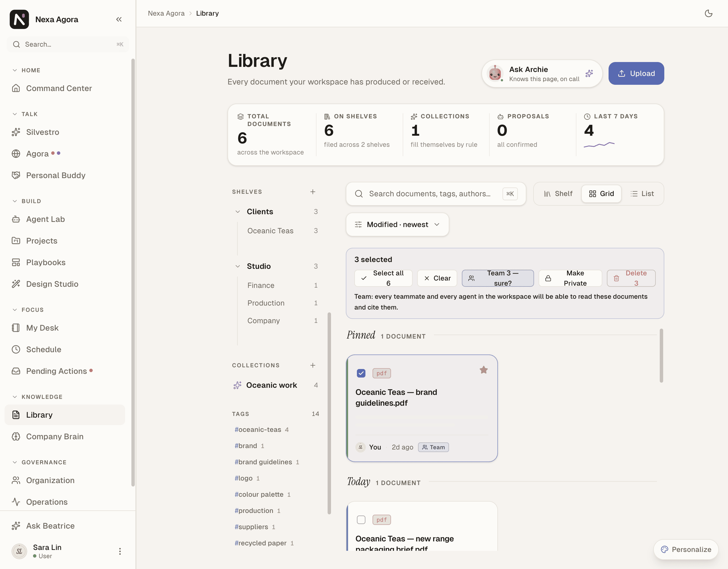Screen dimensions: 728x569
Task: Open Design Studio
Action: click(65, 284)
